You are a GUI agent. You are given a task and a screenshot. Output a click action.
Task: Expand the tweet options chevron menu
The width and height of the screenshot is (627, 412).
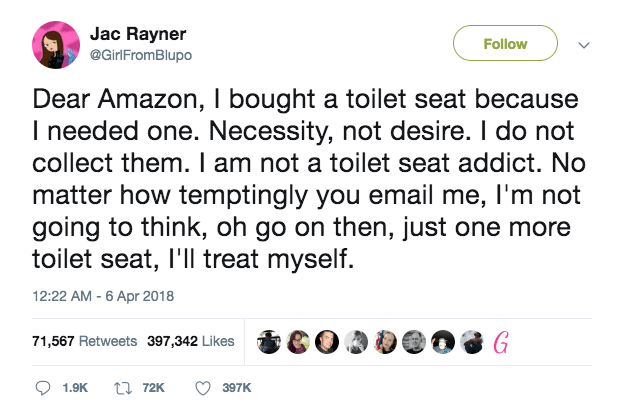[585, 44]
